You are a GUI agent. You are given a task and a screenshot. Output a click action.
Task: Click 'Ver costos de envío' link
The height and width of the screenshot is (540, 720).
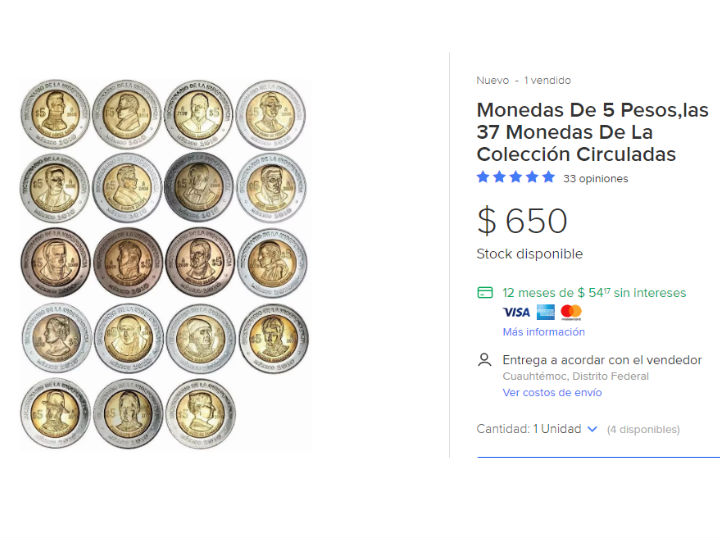(x=552, y=392)
